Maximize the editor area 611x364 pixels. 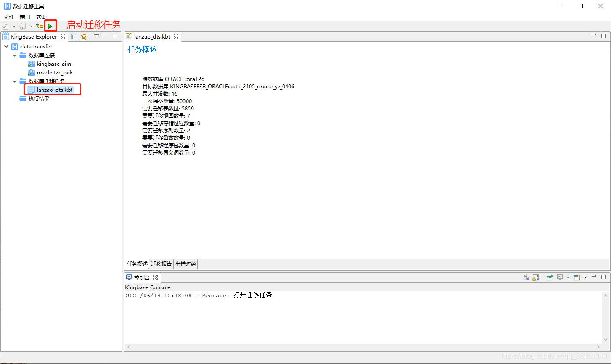coord(604,36)
